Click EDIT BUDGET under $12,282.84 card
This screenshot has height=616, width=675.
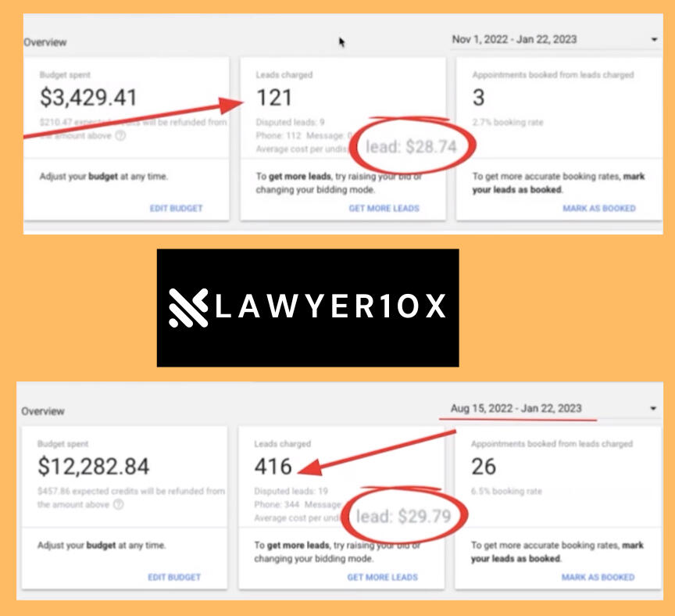coord(174,577)
